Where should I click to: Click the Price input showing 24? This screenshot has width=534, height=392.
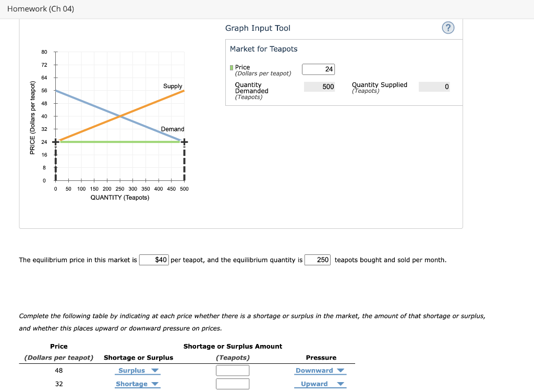coord(318,69)
